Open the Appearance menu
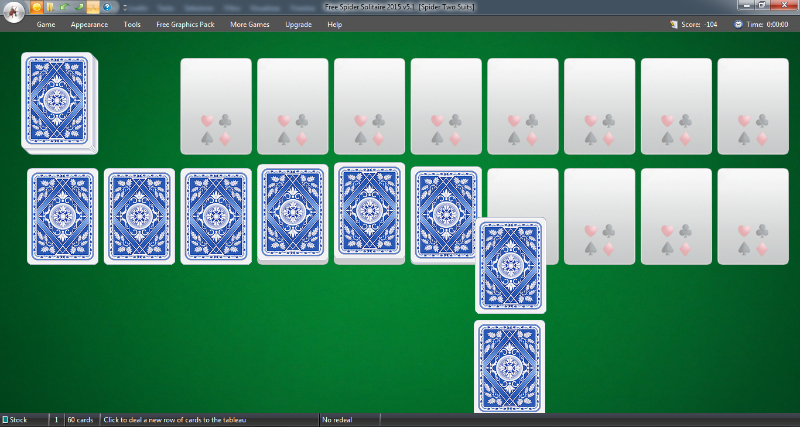Image resolution: width=800 pixels, height=427 pixels. click(89, 24)
